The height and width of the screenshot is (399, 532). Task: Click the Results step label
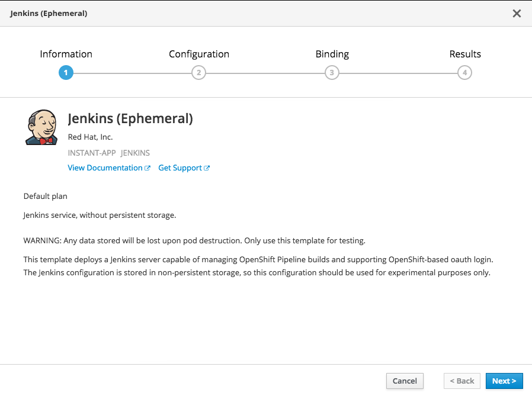[x=465, y=54]
